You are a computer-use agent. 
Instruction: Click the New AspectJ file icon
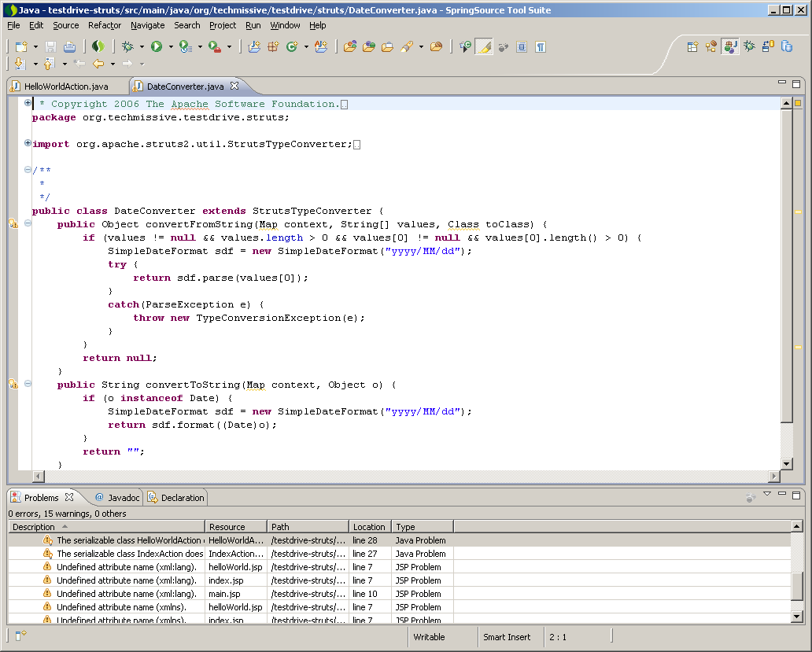321,47
